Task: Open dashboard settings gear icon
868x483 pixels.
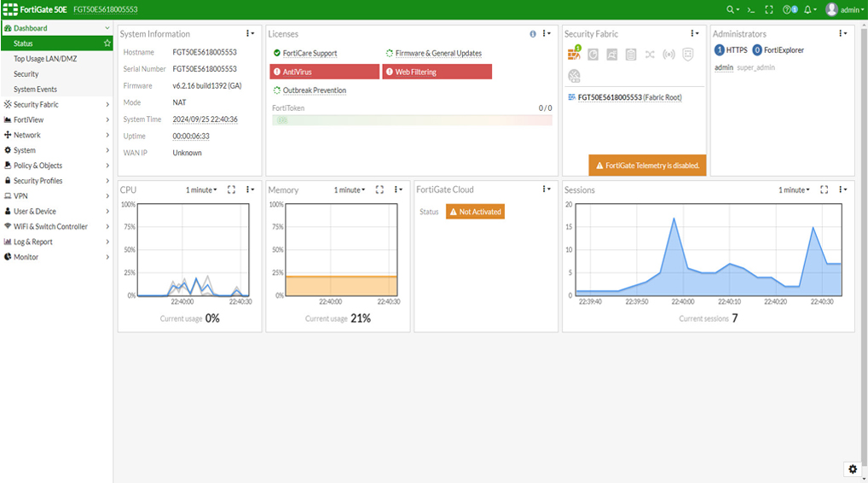Action: point(853,469)
